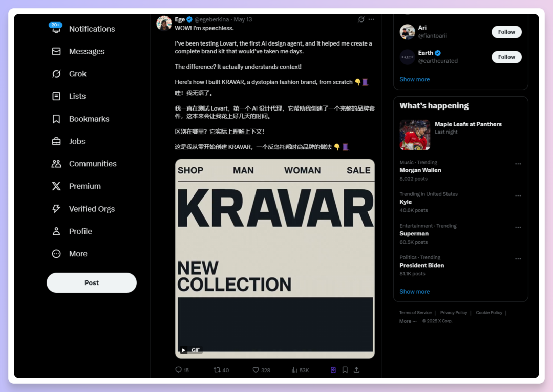
Task: Click the May 13 post date
Action: [243, 19]
